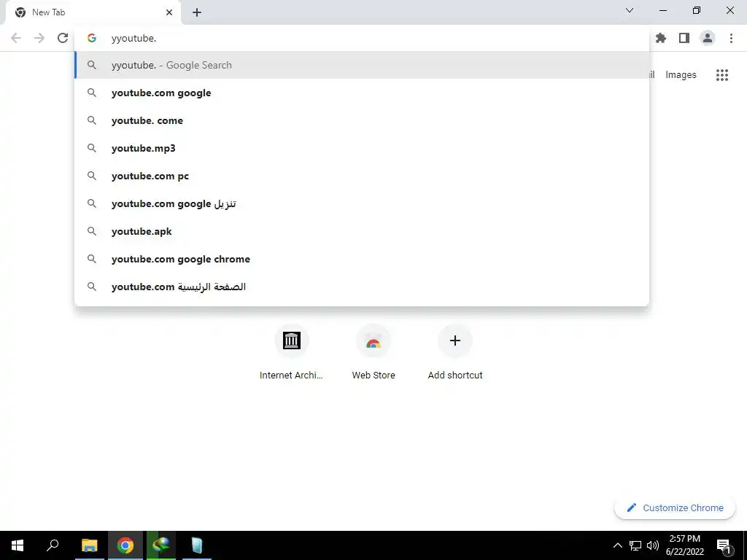Reload the current page
Screen dimensions: 747x560
[x=63, y=38]
